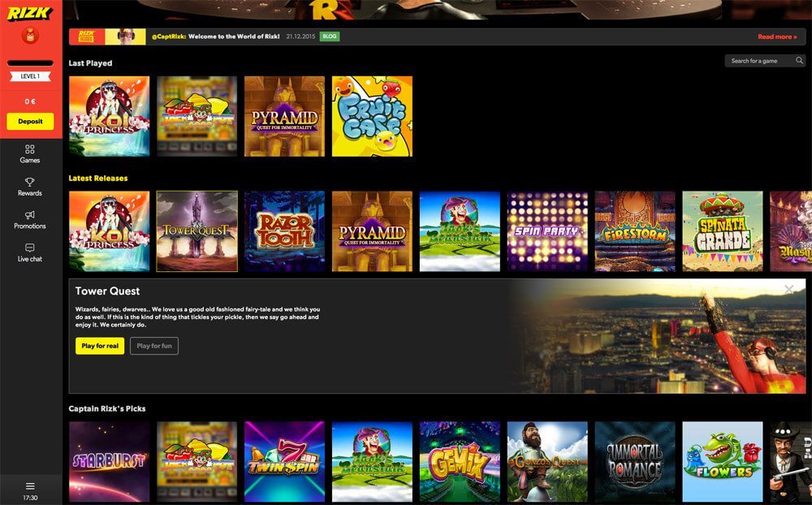Image resolution: width=812 pixels, height=505 pixels.
Task: Open the Razor Tooth game
Action: 284,231
